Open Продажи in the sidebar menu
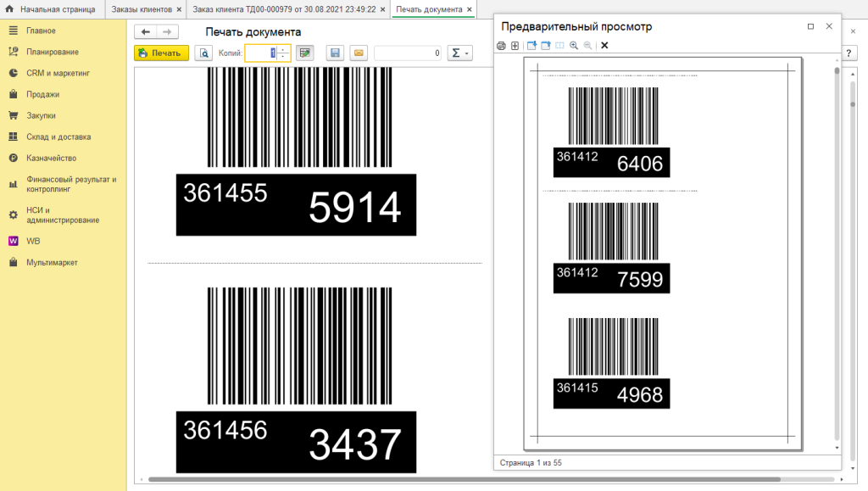Image resolution: width=868 pixels, height=491 pixels. point(42,94)
